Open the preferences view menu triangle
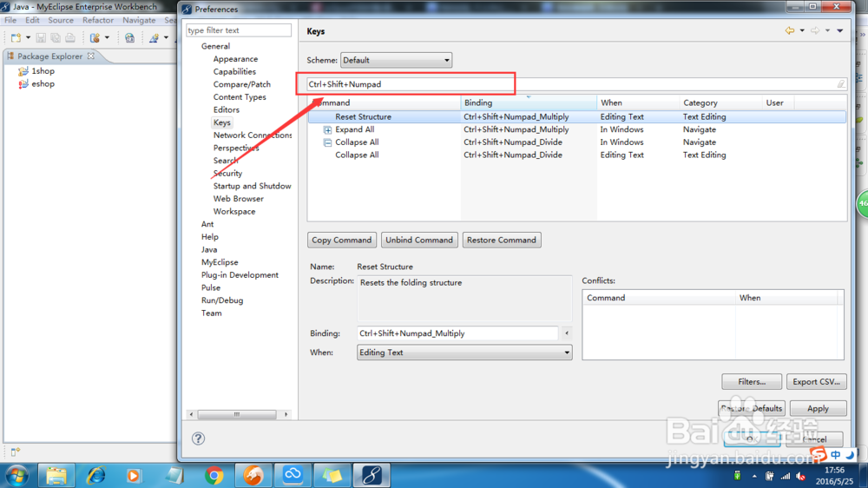This screenshot has width=868, height=488. click(x=839, y=30)
